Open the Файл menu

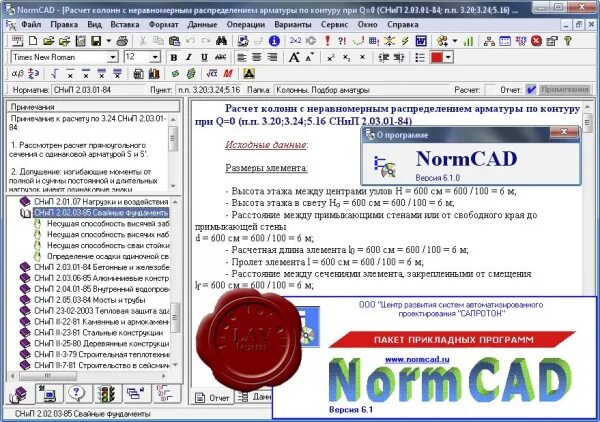[x=31, y=24]
